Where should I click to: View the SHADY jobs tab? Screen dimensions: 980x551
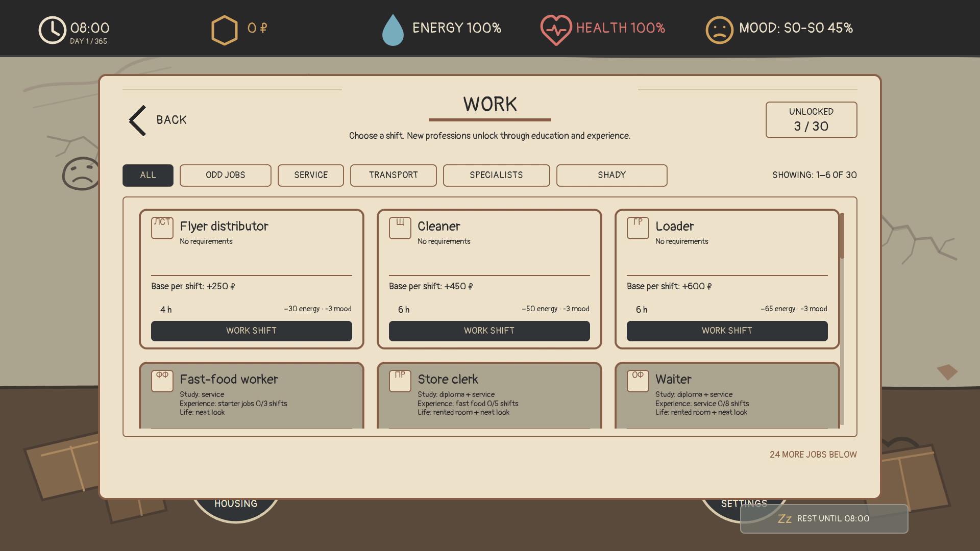612,176
